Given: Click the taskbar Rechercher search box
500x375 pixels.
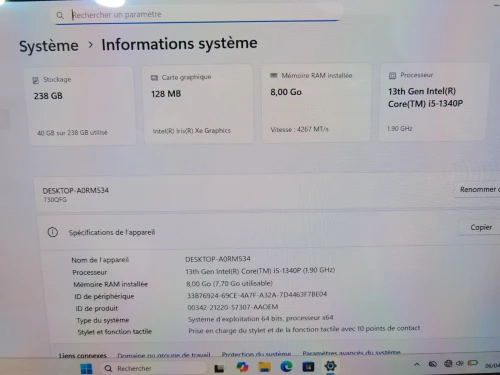Looking at the screenshot, I should pos(153,368).
